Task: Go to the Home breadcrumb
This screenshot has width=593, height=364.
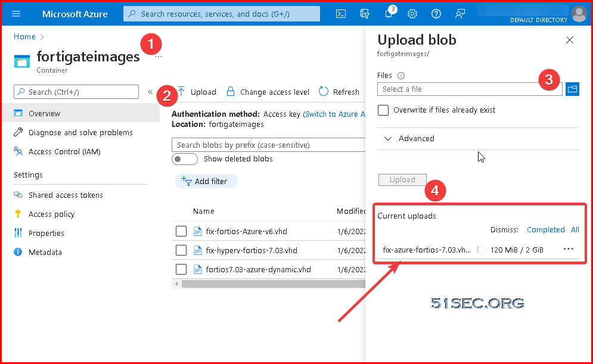Action: click(24, 37)
